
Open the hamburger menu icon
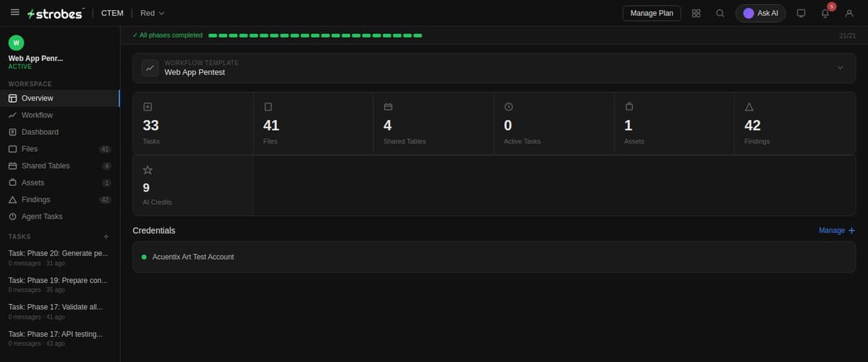tap(14, 13)
